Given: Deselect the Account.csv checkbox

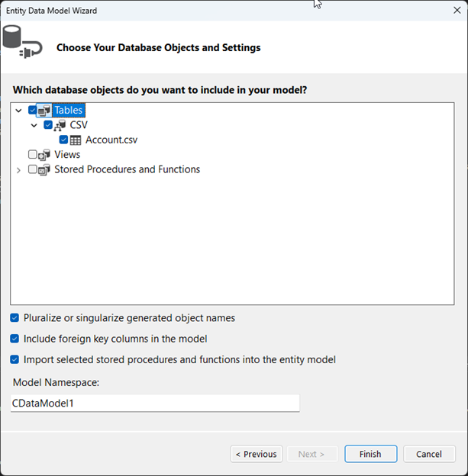Looking at the screenshot, I should click(x=63, y=140).
